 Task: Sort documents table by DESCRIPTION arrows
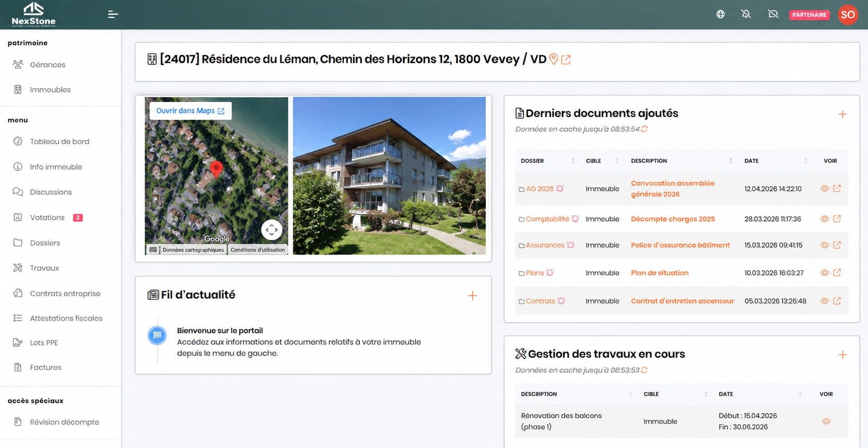pos(731,161)
